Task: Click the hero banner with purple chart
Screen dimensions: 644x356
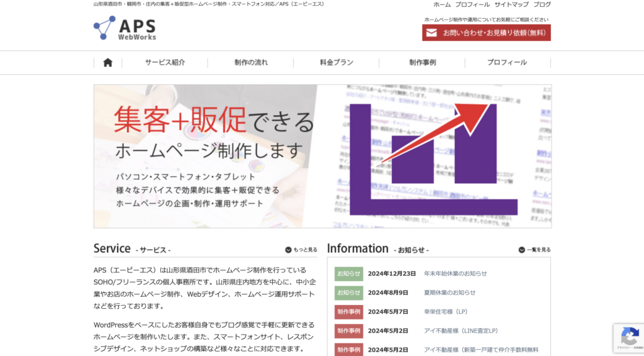Action: coord(323,156)
